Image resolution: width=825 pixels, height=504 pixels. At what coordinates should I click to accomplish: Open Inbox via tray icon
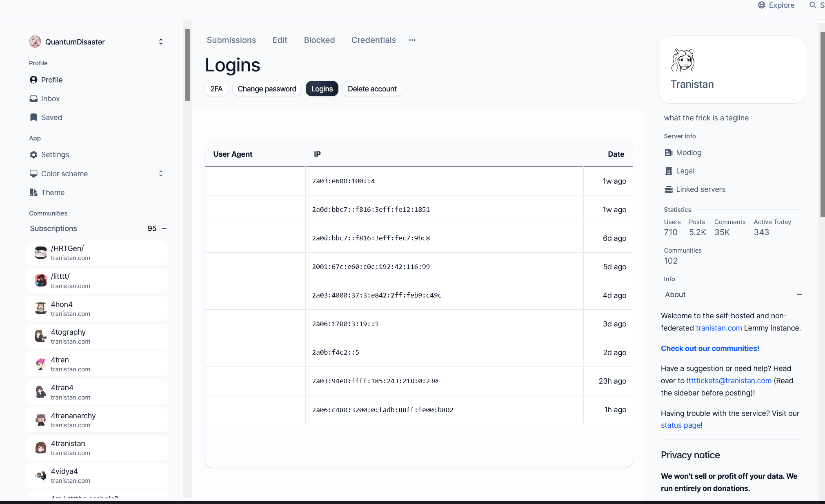click(33, 99)
